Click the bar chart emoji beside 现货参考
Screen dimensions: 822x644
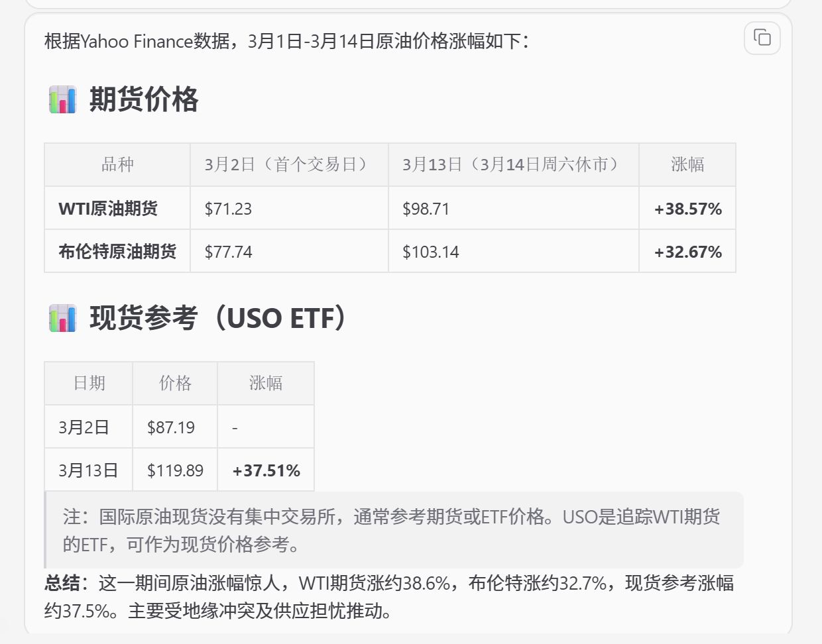(x=63, y=319)
